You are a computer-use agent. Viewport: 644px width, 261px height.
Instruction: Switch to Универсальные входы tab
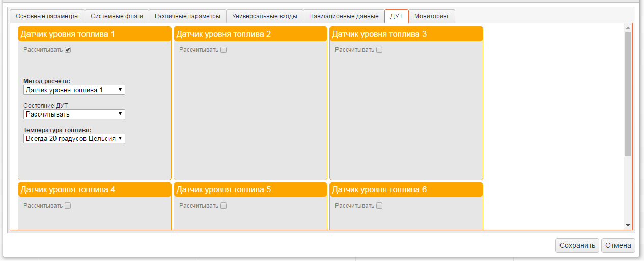coord(265,16)
